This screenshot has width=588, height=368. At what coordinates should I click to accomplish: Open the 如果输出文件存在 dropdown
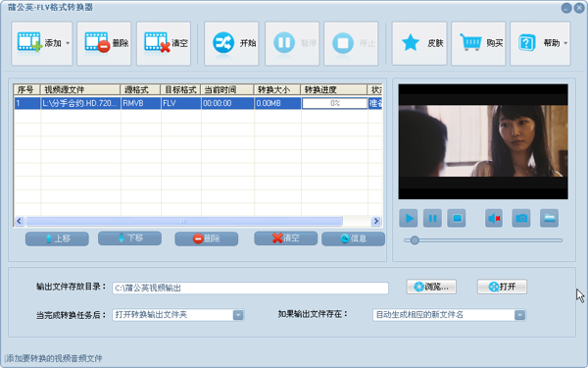click(449, 315)
